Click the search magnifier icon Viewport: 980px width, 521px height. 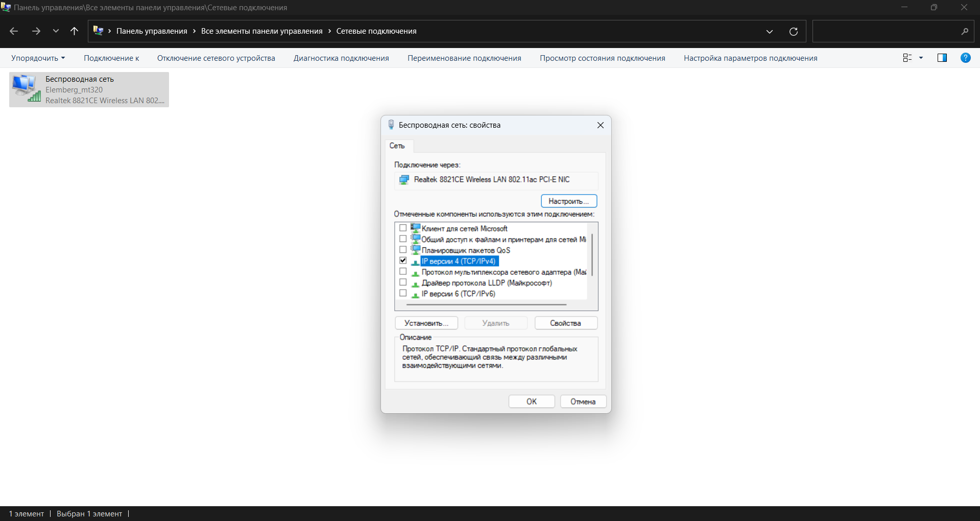[x=965, y=31]
